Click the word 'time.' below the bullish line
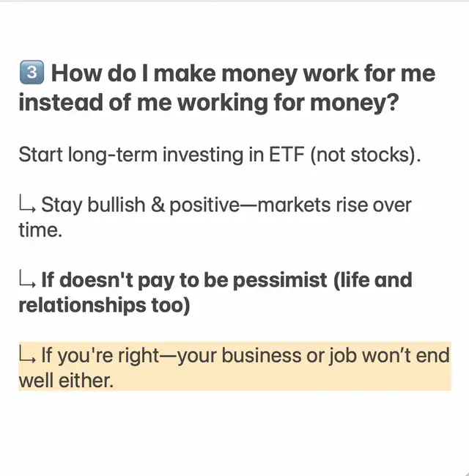The width and height of the screenshot is (469, 476). coord(40,230)
